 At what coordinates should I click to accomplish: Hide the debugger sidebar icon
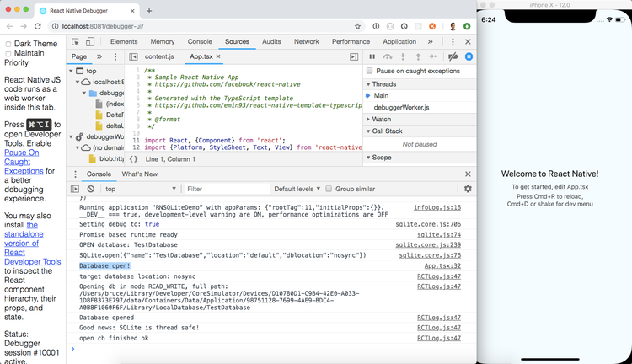(x=354, y=56)
